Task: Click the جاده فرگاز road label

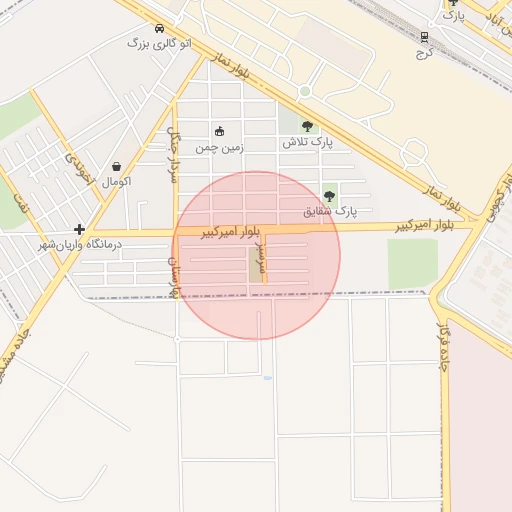Action: point(444,347)
